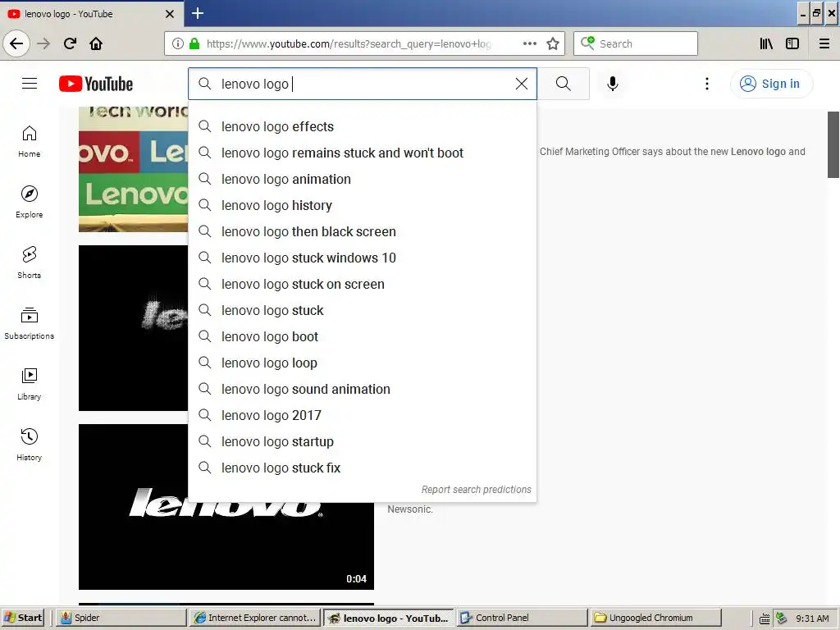Screen dimensions: 840x630
Task: Toggle the browser sidebar icon
Action: 792,44
